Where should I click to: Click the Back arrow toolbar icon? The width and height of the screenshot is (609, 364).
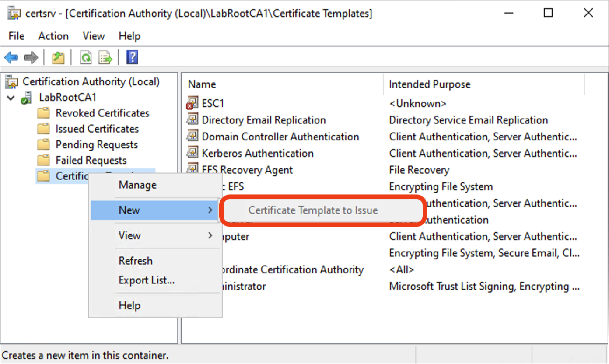(11, 57)
